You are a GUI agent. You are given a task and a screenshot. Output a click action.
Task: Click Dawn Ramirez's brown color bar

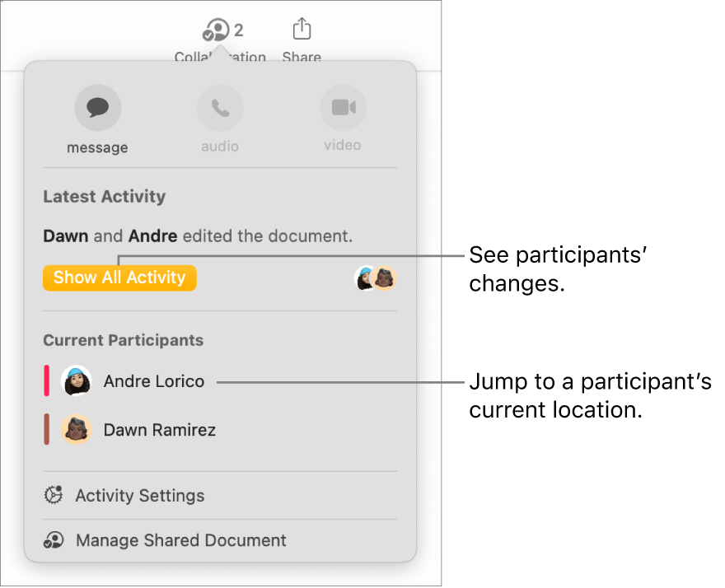tap(47, 430)
